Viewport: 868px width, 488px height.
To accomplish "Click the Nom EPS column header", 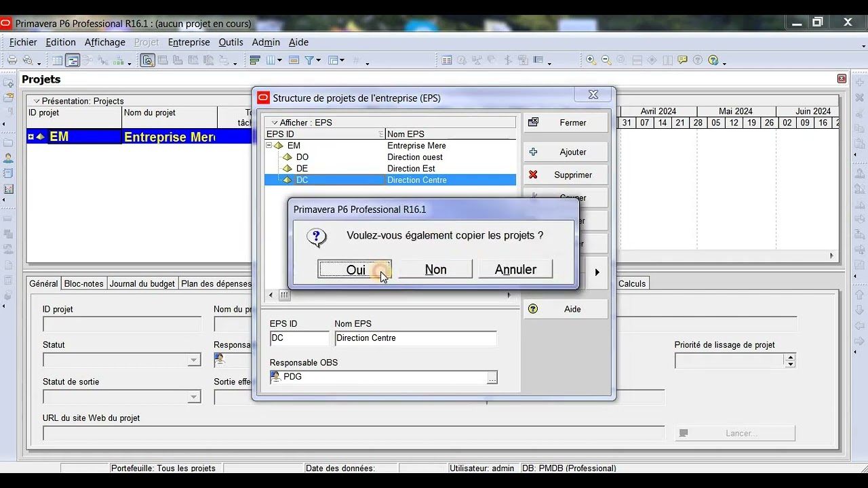I will click(x=450, y=134).
